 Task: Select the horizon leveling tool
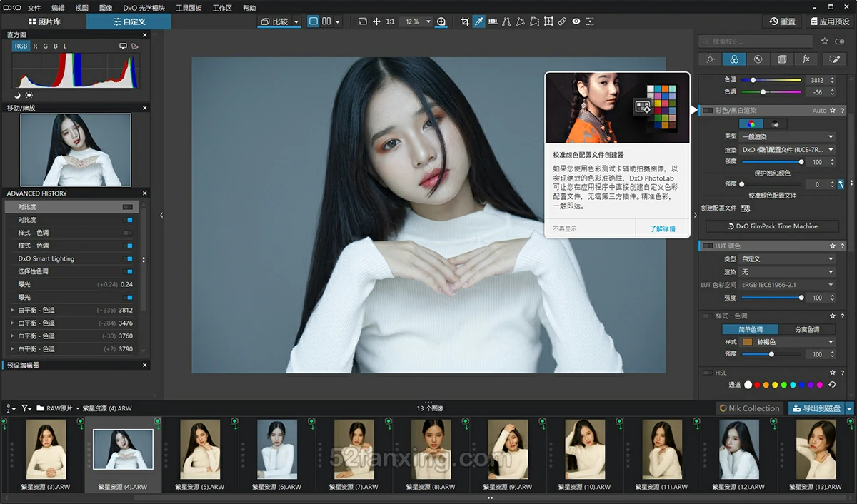click(x=492, y=21)
